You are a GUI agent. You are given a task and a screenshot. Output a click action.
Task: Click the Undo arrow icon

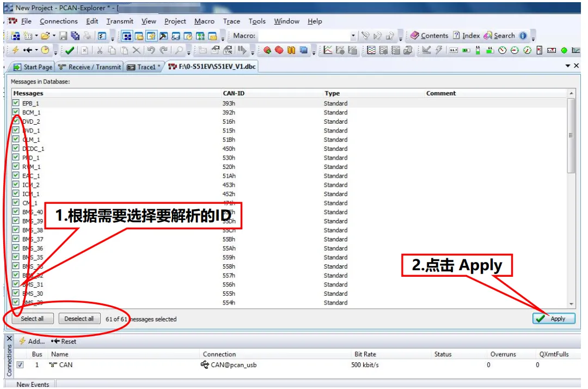(151, 50)
